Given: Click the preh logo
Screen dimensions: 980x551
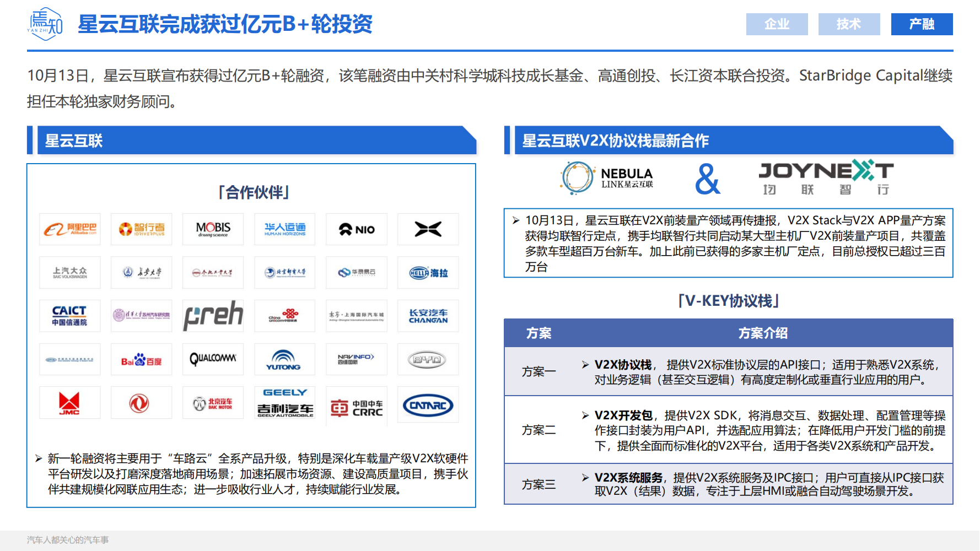Looking at the screenshot, I should click(x=213, y=316).
